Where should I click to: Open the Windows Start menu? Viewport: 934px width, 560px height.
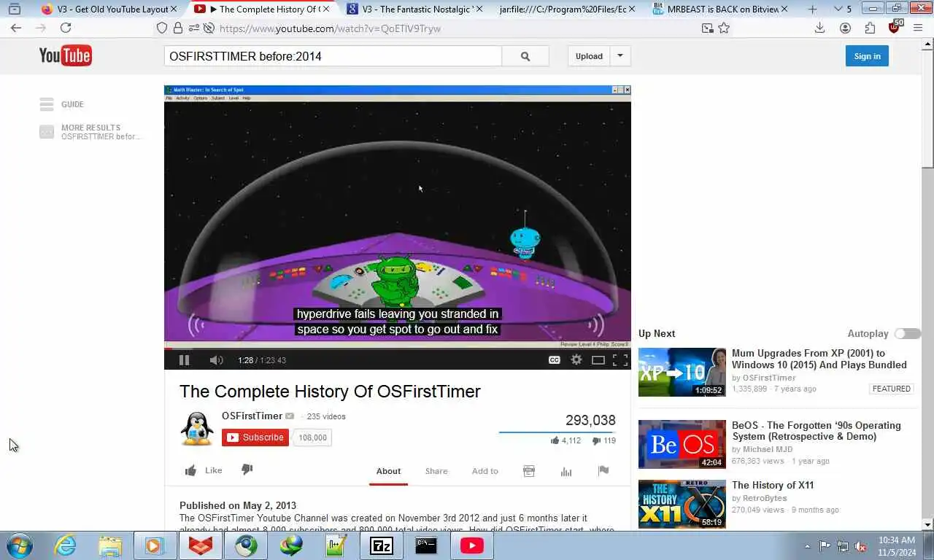[x=20, y=545]
